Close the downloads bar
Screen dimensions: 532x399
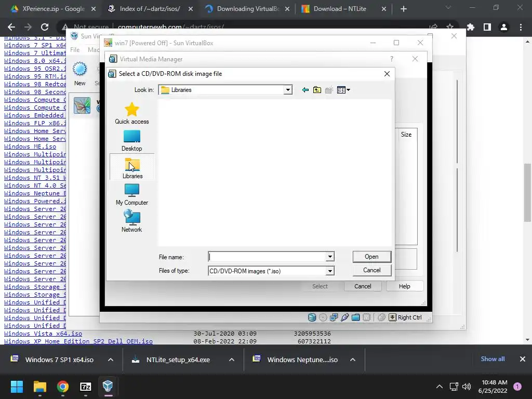(x=523, y=359)
